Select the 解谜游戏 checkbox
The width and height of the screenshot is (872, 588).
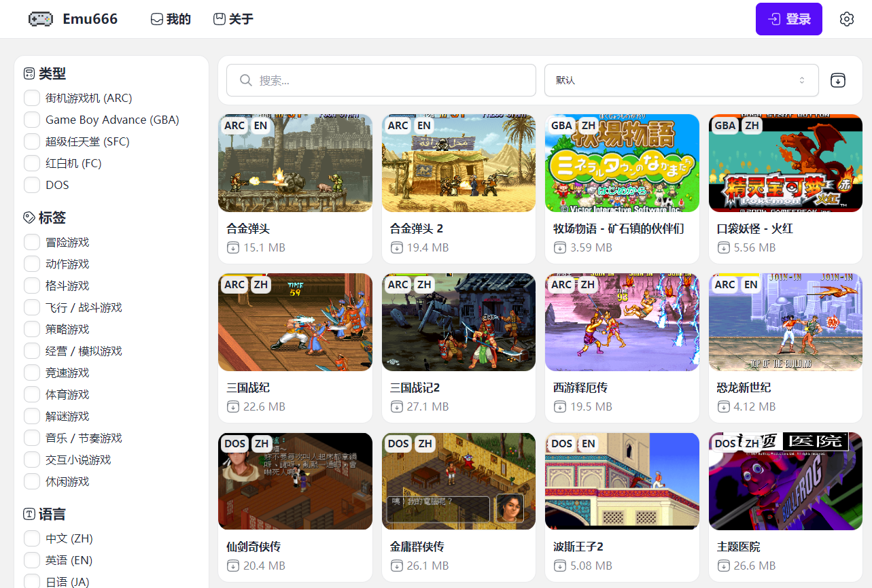point(32,416)
